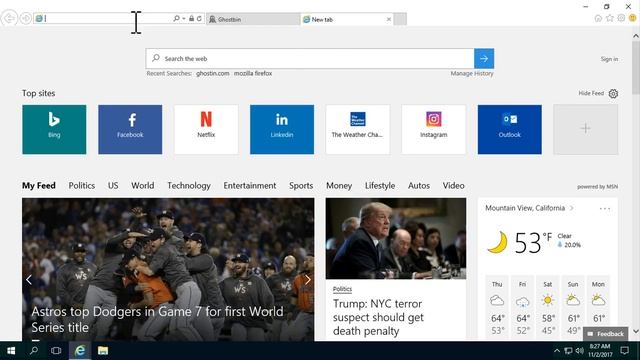Image resolution: width=640 pixels, height=360 pixels.
Task: Click Thursday forecast column
Action: 497,307
